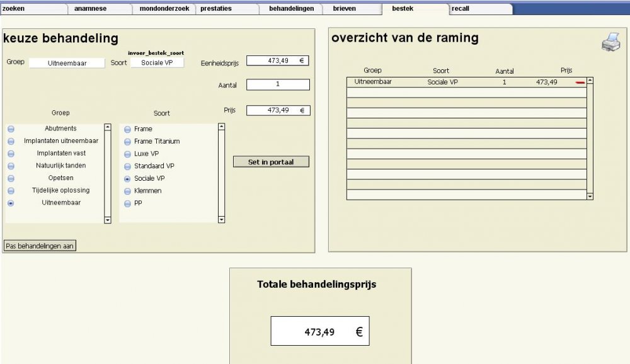Open the recall tab
Image resolution: width=630 pixels, height=364 pixels.
[x=480, y=8]
